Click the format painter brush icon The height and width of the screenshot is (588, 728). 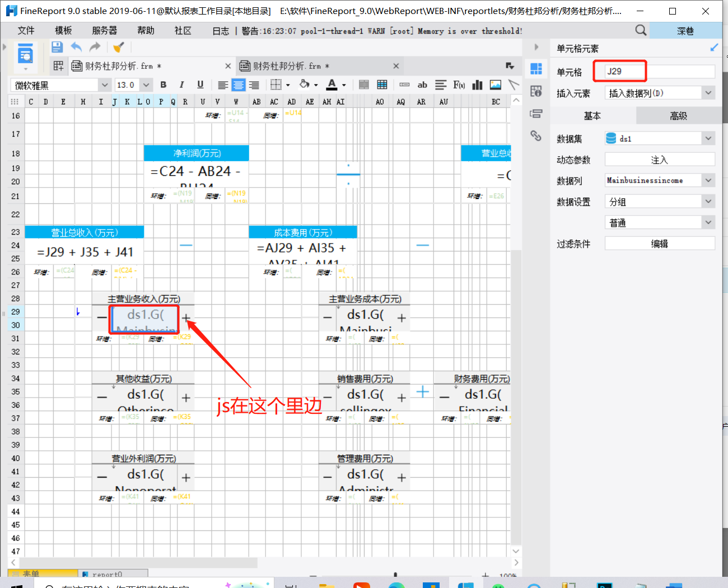pyautogui.click(x=118, y=47)
